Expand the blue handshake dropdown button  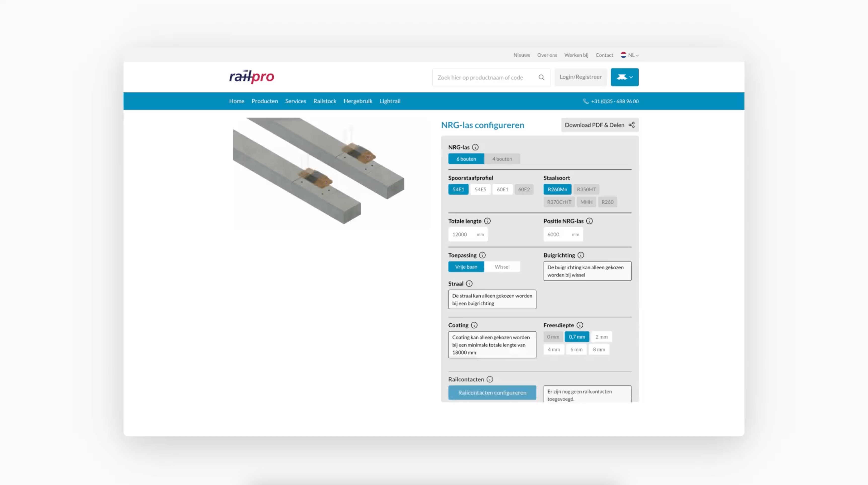624,77
